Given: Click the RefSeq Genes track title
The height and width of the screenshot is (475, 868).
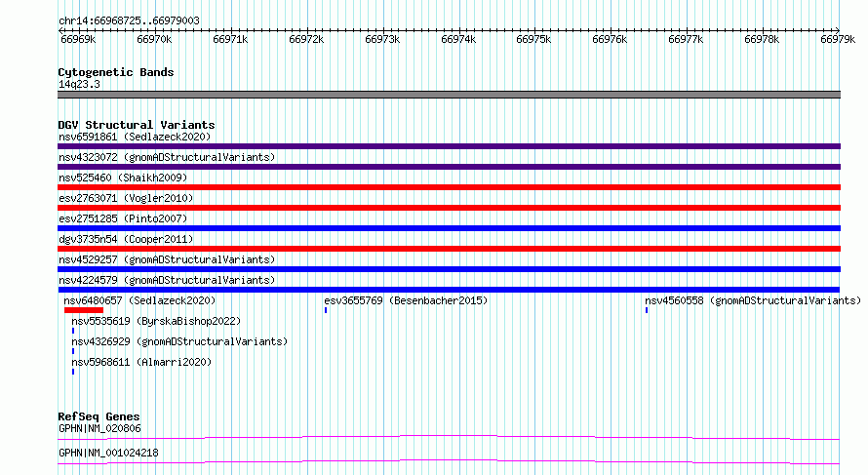Looking at the screenshot, I should 99,416.
